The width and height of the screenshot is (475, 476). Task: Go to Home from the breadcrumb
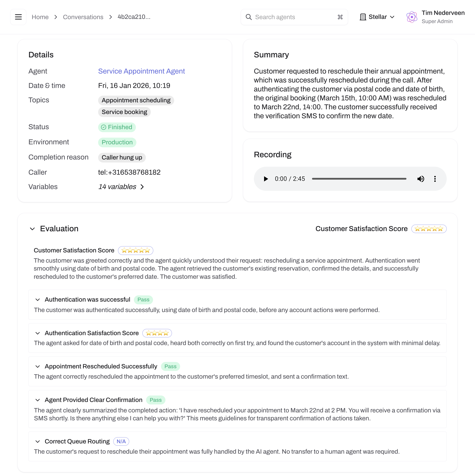coord(40,17)
